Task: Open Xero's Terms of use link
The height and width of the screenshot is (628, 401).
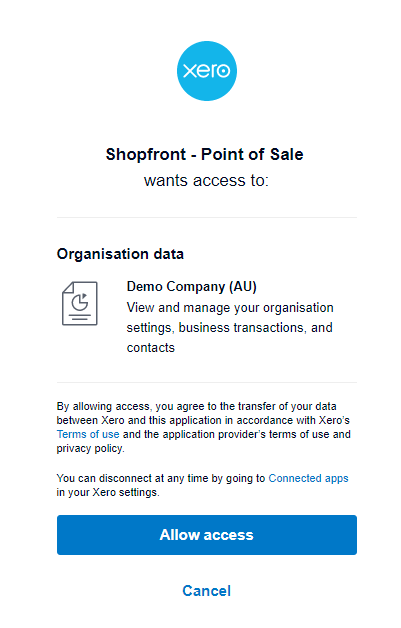Action: (88, 434)
